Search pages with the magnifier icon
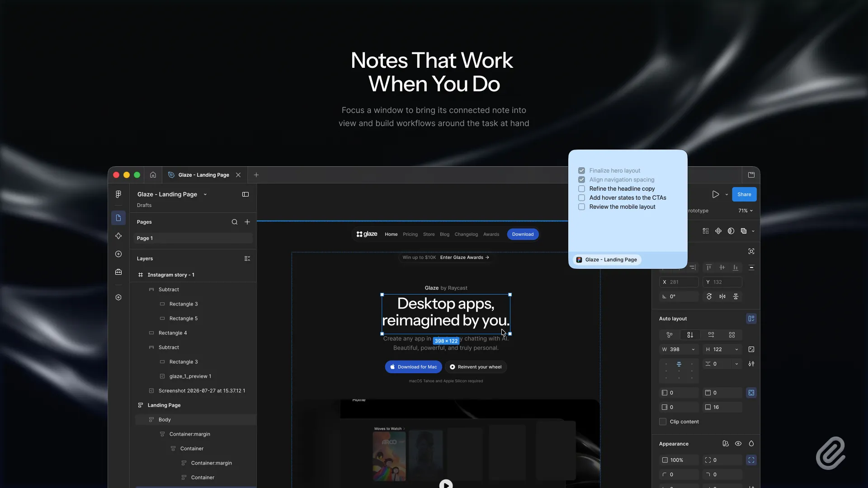 (x=235, y=222)
